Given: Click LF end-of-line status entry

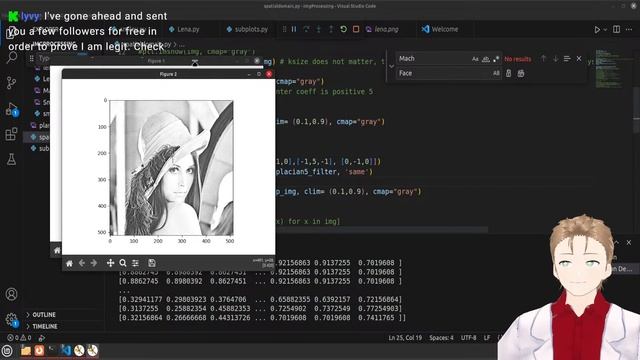Looking at the screenshot, I should point(487,338).
